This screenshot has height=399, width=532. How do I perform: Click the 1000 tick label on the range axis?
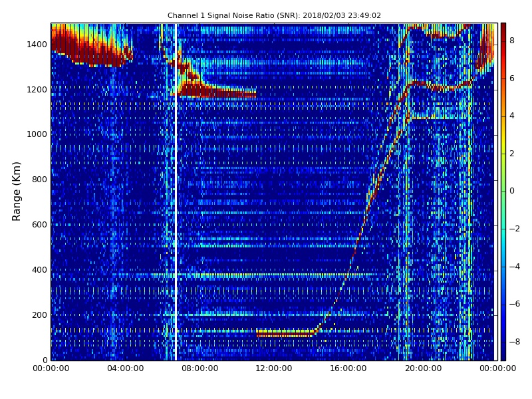tap(37, 134)
